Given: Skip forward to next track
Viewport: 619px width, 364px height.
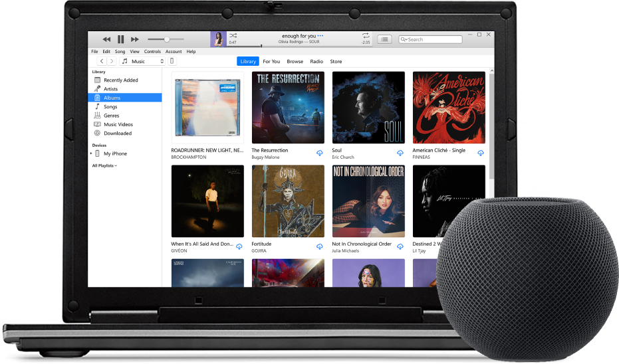Looking at the screenshot, I should point(134,39).
